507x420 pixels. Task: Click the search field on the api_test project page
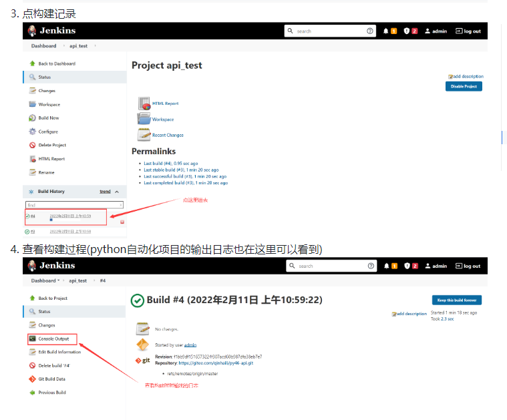(330, 31)
